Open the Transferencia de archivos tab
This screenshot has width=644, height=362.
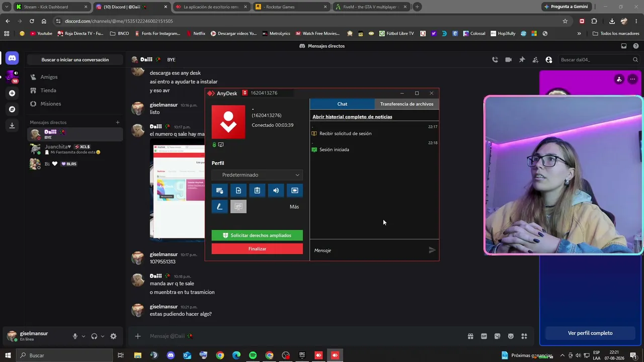tap(407, 104)
